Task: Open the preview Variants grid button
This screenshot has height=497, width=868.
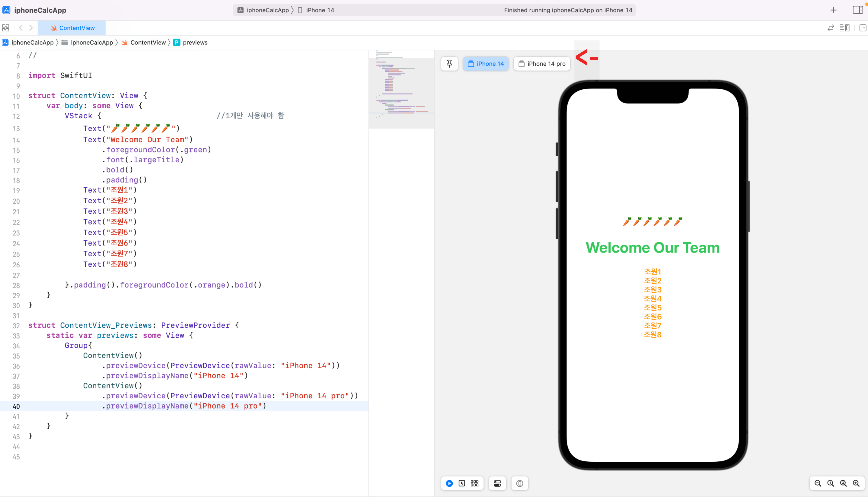Action: [x=475, y=483]
